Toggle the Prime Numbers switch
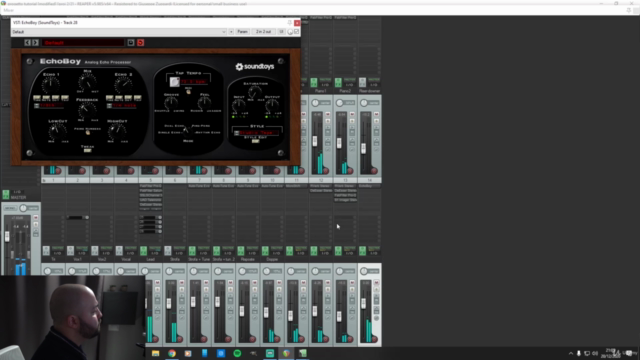The image size is (640, 360). (x=87, y=133)
